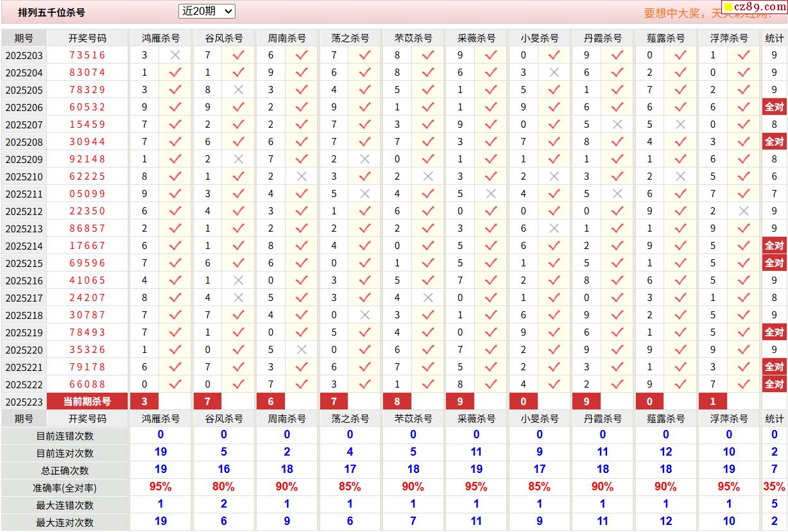Click the X mark for 荡之杀号 in row 2025211
This screenshot has width=788, height=532.
365,194
